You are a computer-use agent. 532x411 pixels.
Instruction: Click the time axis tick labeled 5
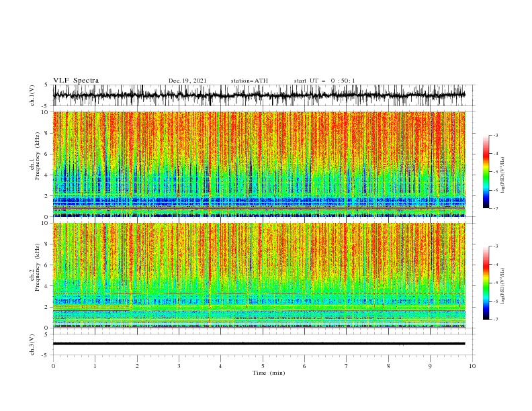263,366
